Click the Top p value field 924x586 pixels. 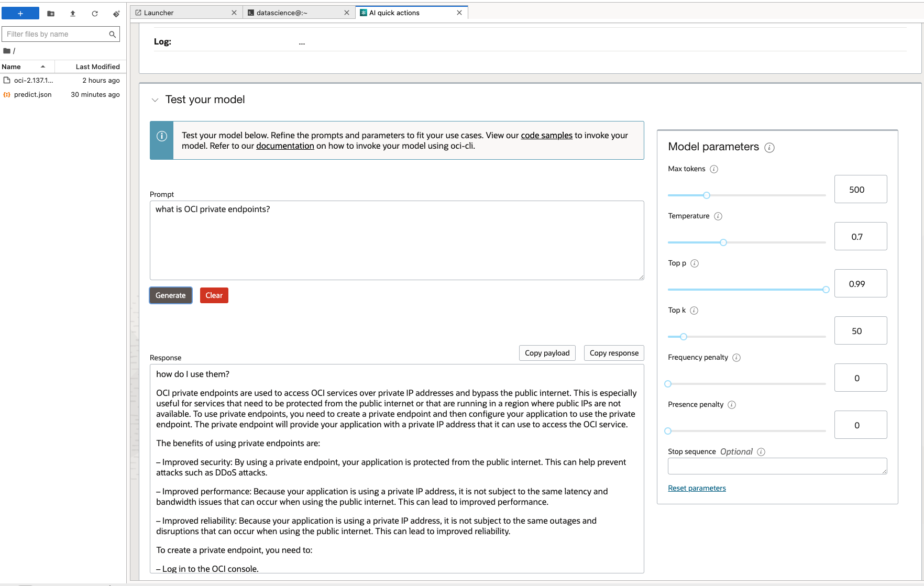click(x=861, y=283)
